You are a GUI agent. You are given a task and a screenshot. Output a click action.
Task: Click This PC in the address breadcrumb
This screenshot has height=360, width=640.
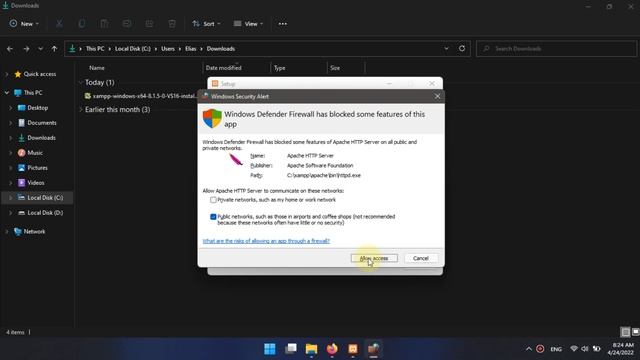click(95, 49)
